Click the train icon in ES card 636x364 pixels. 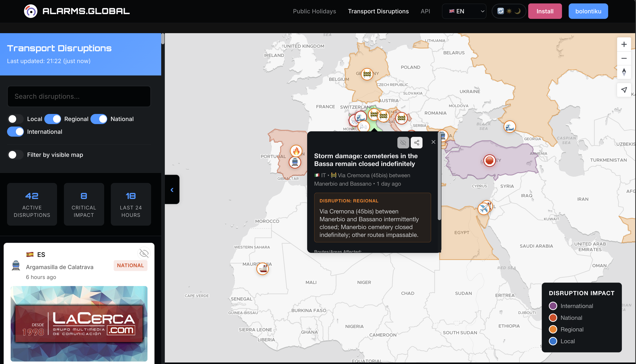(x=16, y=265)
